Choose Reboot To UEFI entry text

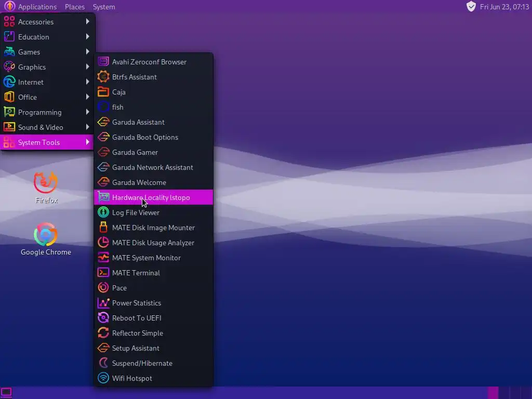[137, 318]
